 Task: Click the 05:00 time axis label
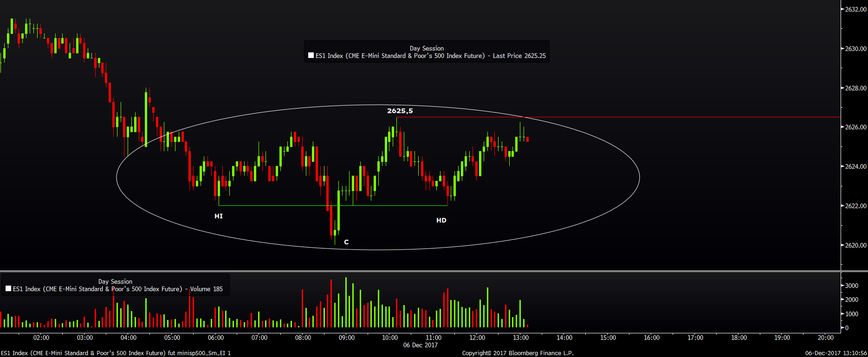point(172,338)
